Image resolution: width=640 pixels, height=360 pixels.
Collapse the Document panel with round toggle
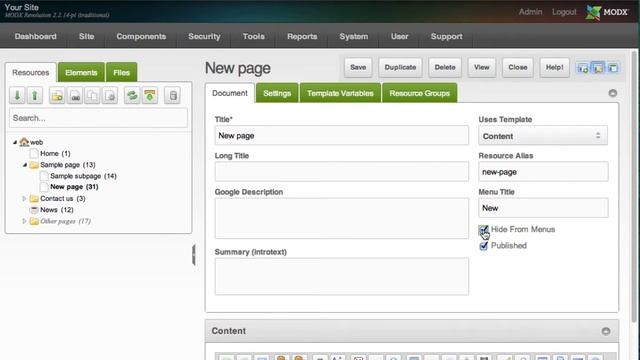click(613, 93)
